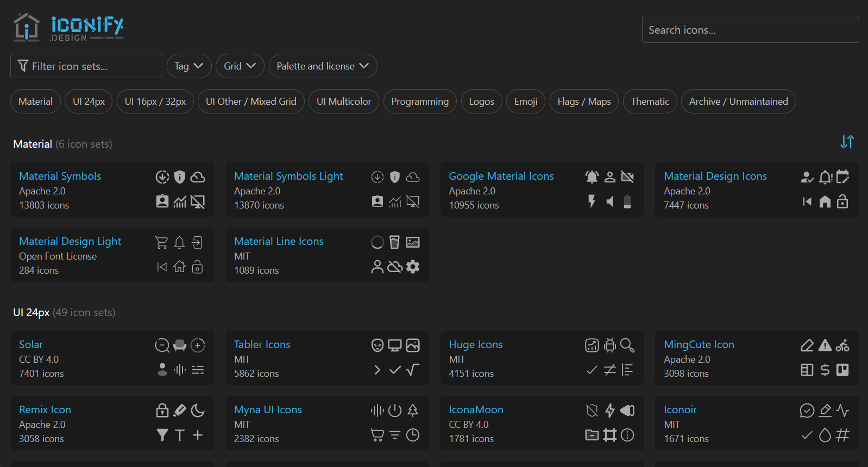Open the Tabler Icons set link
Screen dimensions: 868x467
[262, 344]
